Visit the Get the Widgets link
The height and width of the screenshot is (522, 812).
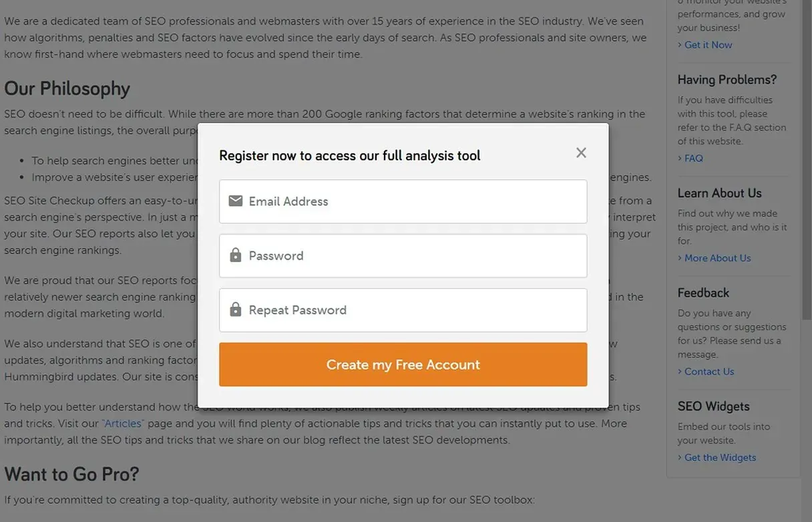(720, 458)
